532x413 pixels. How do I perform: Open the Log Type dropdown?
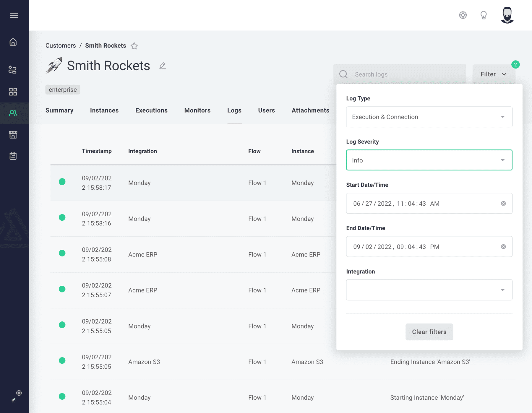429,117
